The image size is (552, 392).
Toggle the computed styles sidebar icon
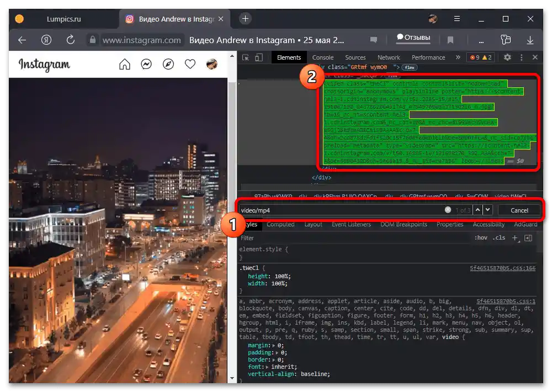[x=528, y=238]
